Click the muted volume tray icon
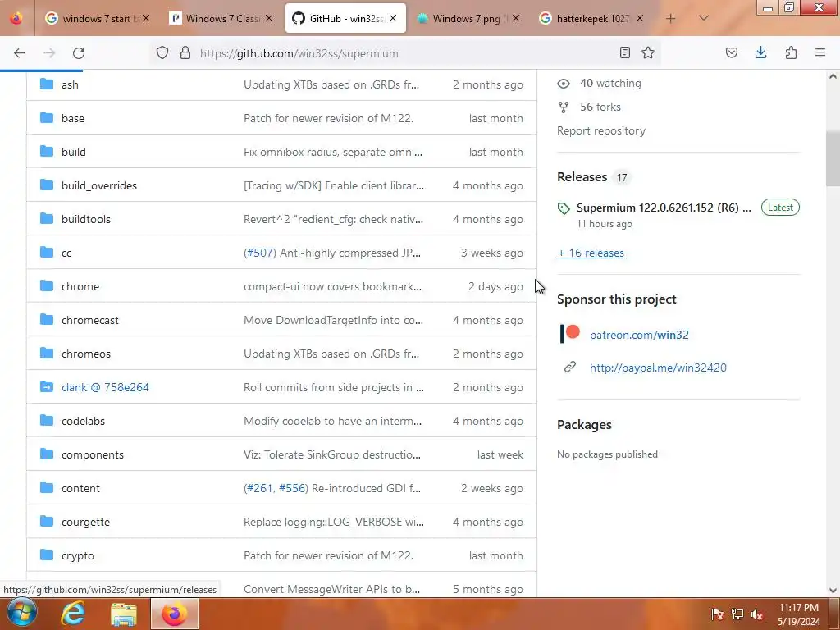 [x=757, y=614]
